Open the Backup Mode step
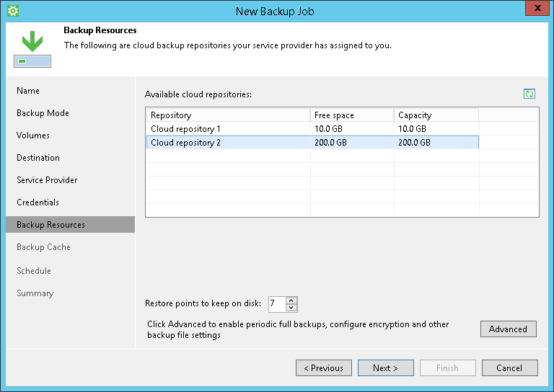The width and height of the screenshot is (554, 392). [43, 113]
